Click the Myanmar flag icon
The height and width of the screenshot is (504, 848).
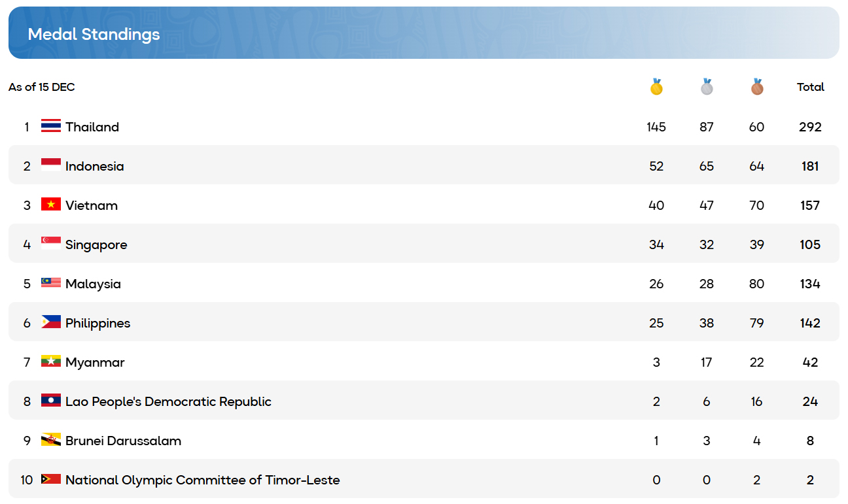pos(51,361)
